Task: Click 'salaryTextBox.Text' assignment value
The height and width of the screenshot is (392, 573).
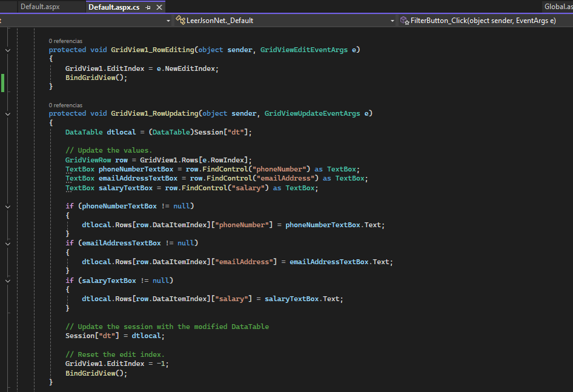Action: 302,299
